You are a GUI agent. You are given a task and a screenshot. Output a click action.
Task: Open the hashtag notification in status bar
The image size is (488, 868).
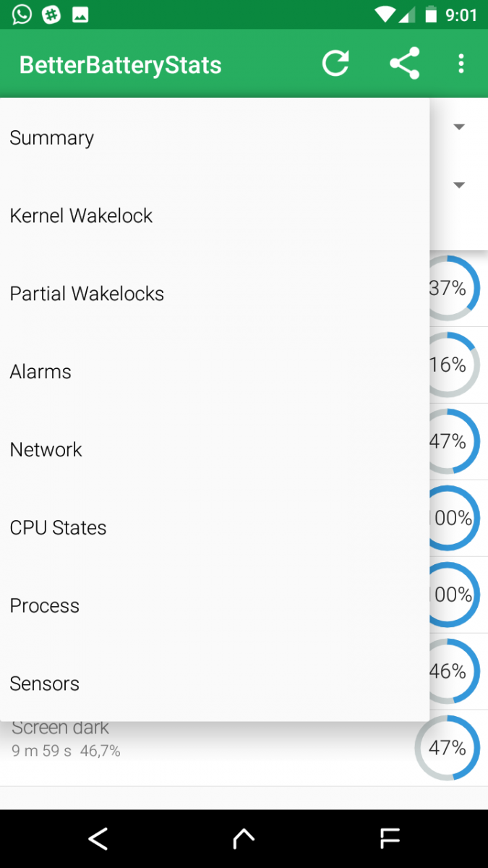(51, 14)
